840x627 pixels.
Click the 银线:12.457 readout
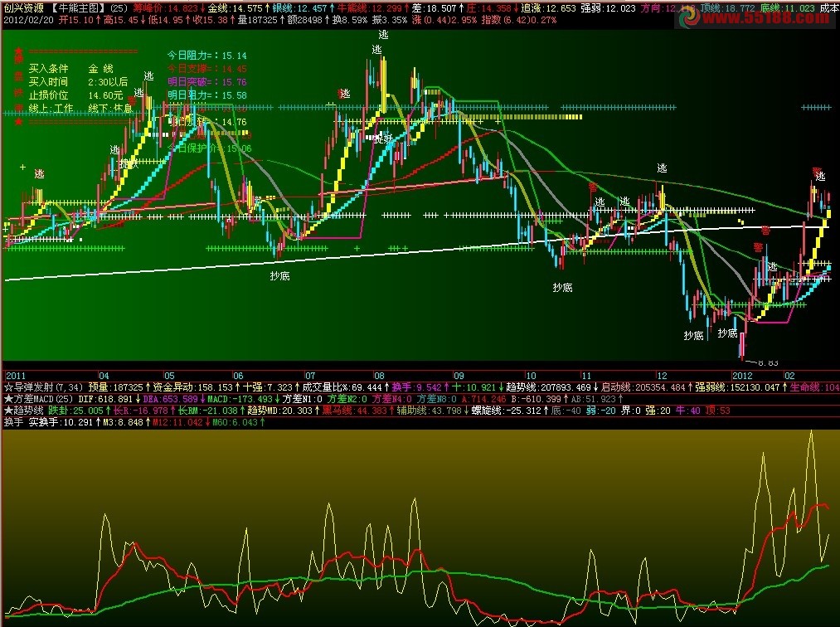click(x=299, y=8)
